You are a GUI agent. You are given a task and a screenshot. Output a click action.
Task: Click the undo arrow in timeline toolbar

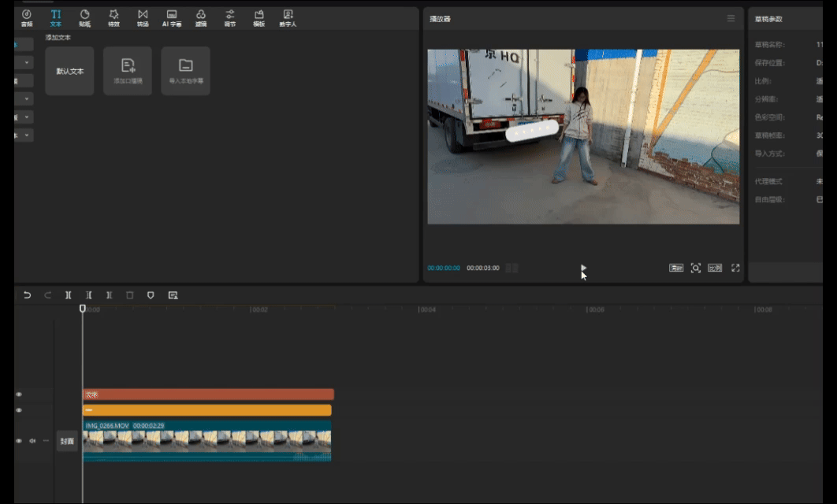click(28, 295)
